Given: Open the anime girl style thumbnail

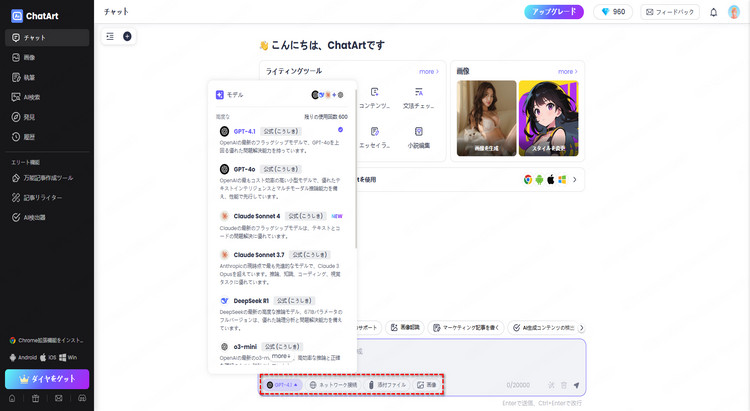Looking at the screenshot, I should pos(549,118).
